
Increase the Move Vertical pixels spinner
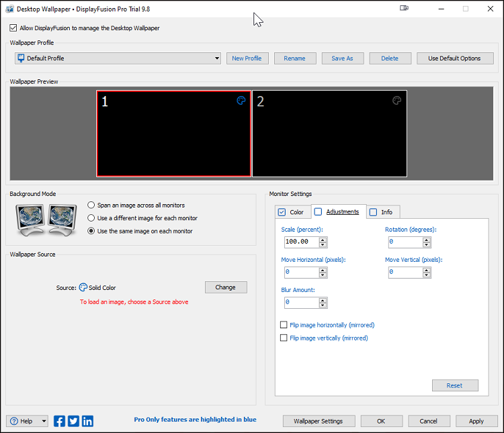[x=427, y=270]
